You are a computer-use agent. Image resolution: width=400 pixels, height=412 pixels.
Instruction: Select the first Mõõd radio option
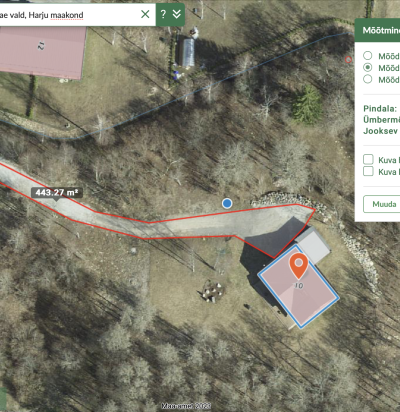click(x=368, y=55)
